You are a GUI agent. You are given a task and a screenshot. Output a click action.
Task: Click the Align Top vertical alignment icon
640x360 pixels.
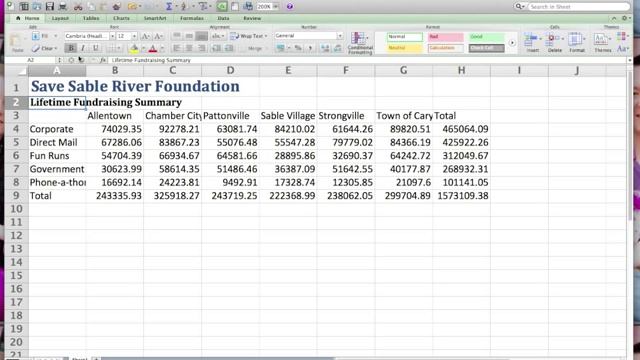point(177,36)
